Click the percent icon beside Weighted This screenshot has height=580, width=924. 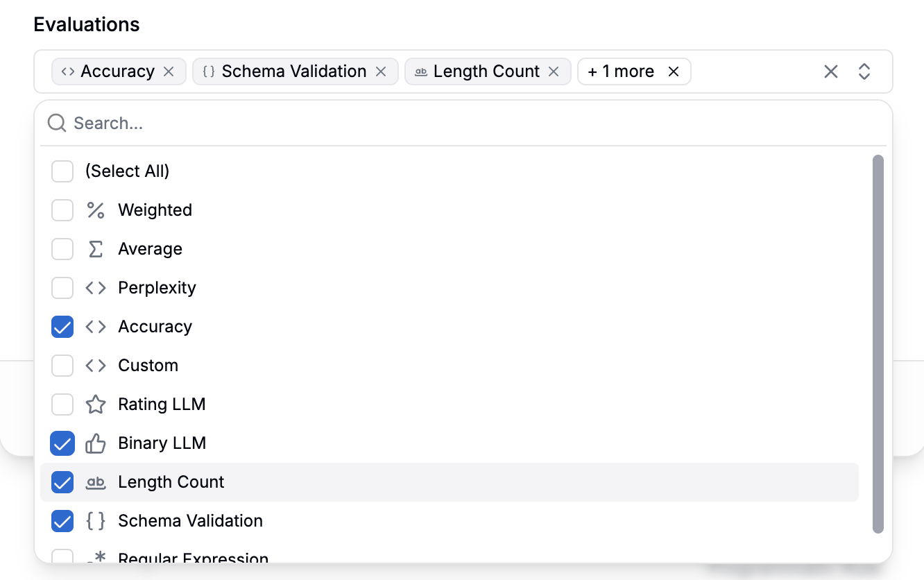[96, 210]
